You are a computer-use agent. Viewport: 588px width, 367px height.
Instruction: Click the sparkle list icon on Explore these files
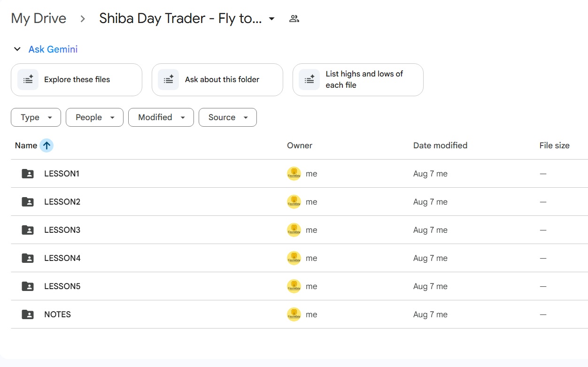(x=28, y=80)
